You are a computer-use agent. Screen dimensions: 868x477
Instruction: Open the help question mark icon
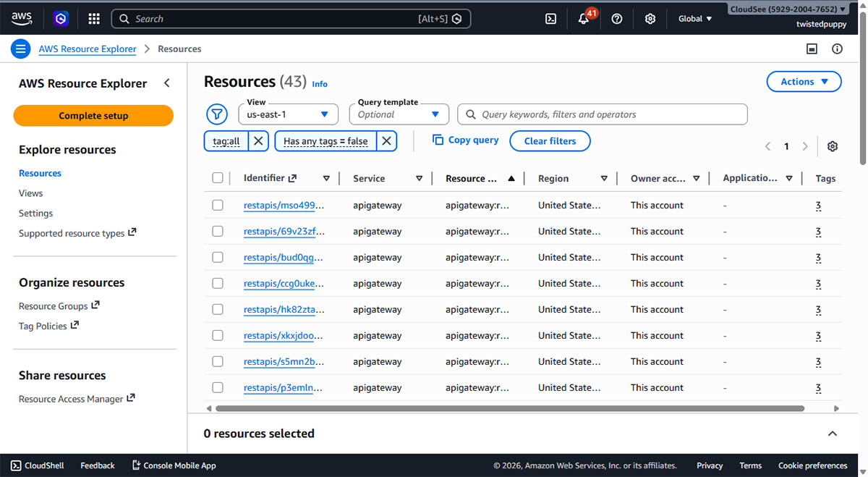tap(617, 19)
